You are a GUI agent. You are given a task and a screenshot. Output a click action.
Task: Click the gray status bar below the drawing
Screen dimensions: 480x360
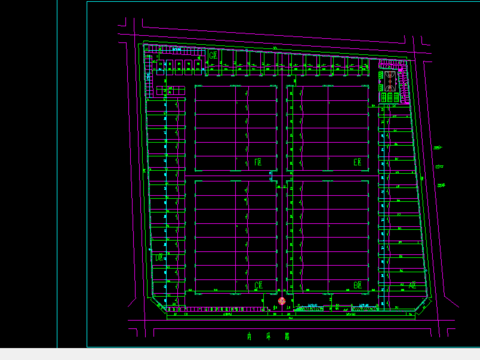click(240, 354)
